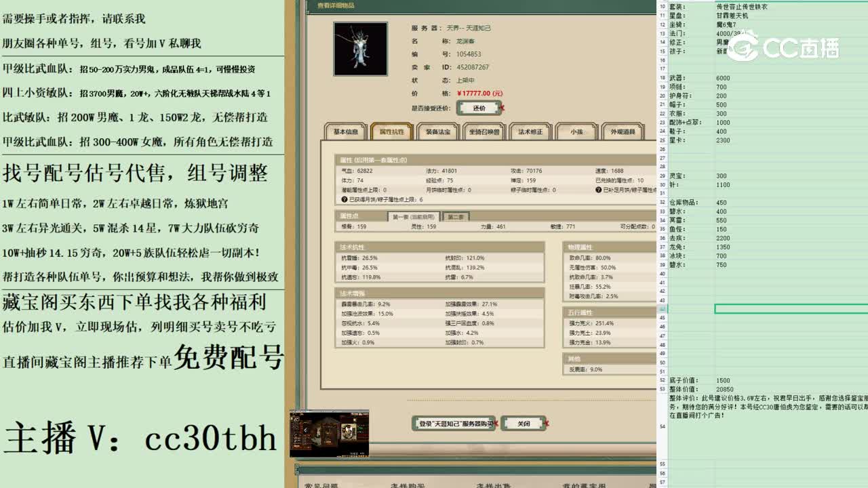Select the 龙兔 cell value 1350
This screenshot has width=868, height=488.
coord(723,247)
